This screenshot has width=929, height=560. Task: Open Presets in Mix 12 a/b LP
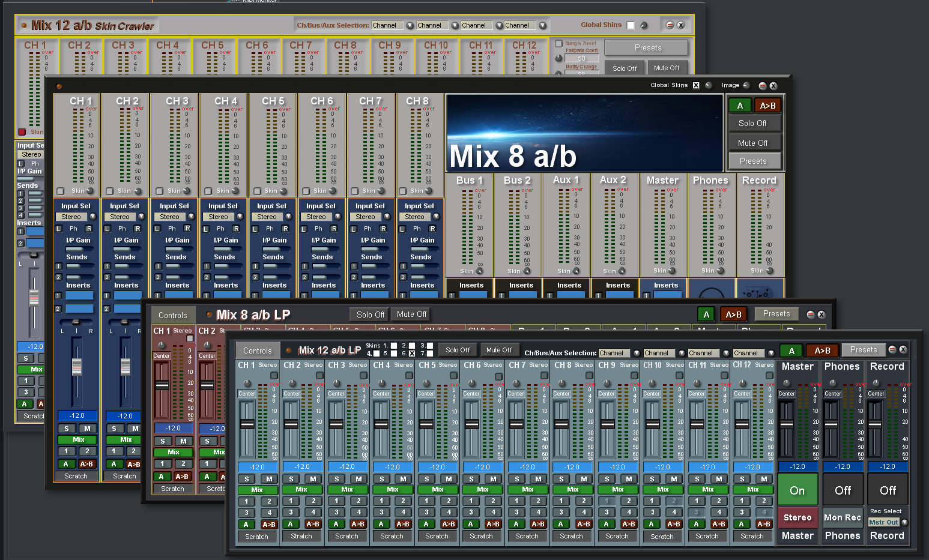pos(863,349)
